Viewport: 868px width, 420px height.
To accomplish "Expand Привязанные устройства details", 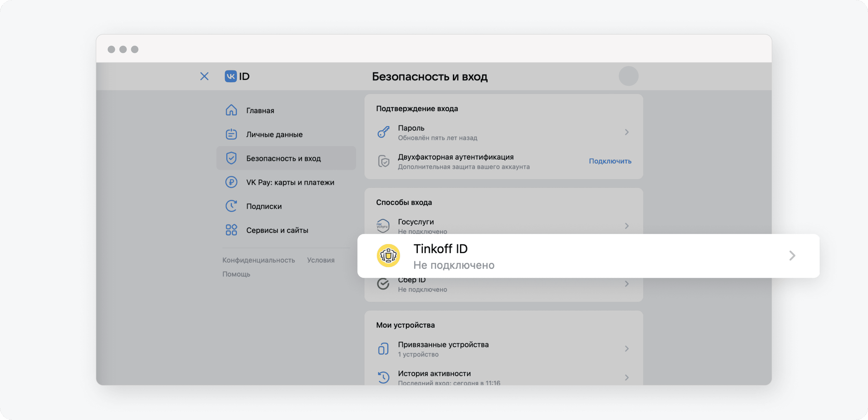I will click(x=627, y=348).
